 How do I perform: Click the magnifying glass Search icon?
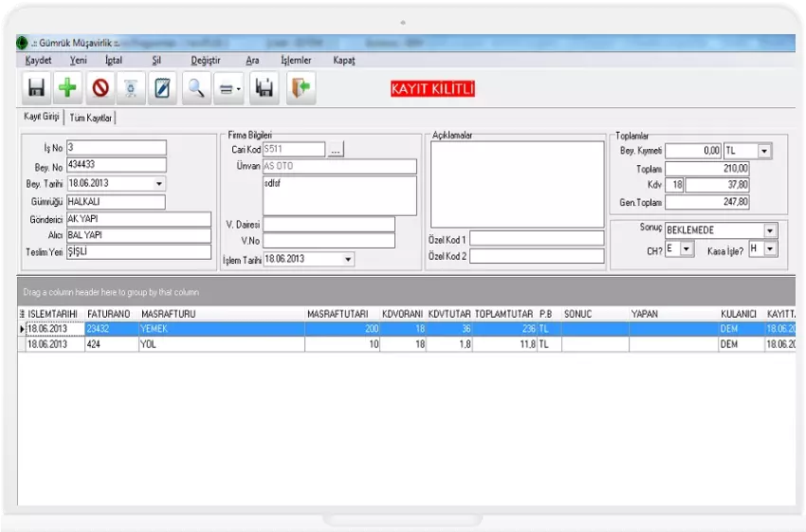pyautogui.click(x=195, y=88)
